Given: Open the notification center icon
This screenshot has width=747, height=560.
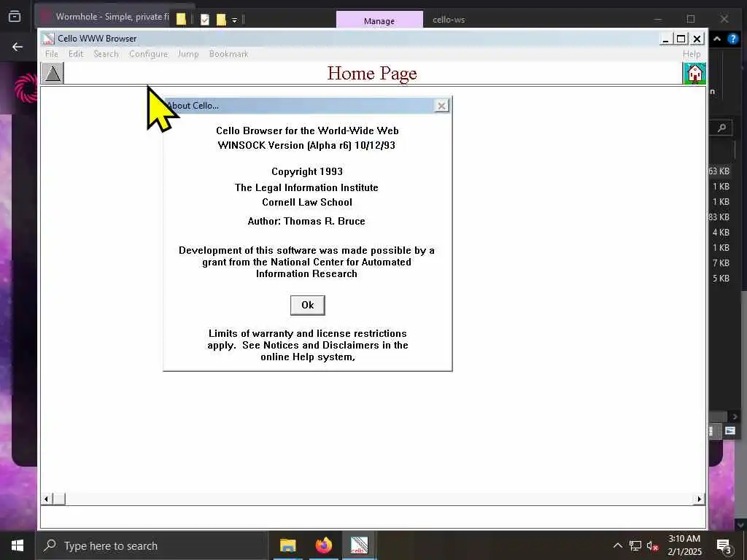Looking at the screenshot, I should coord(724,545).
